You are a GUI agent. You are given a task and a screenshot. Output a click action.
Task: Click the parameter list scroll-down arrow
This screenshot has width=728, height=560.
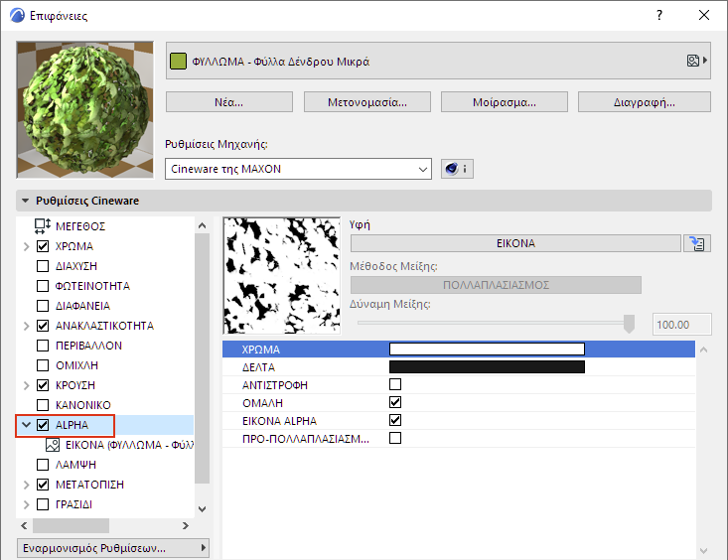tap(704, 551)
